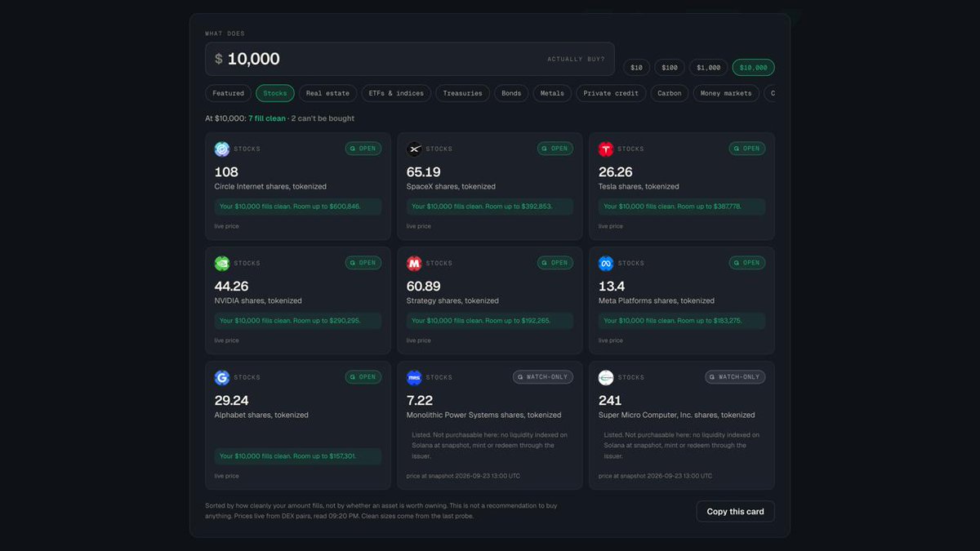The width and height of the screenshot is (980, 551).
Task: Show the Bonds category
Action: tap(511, 93)
